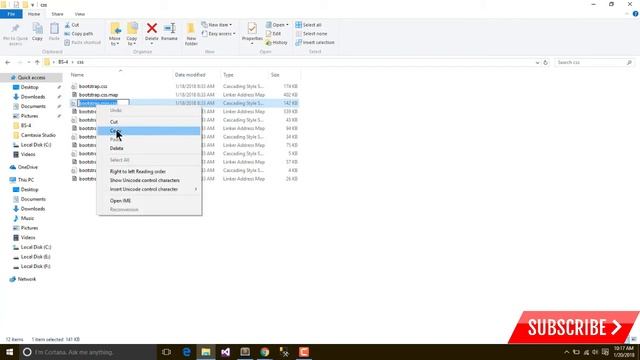Image resolution: width=640 pixels, height=360 pixels.
Task: Click the Properties icon
Action: pos(252,28)
